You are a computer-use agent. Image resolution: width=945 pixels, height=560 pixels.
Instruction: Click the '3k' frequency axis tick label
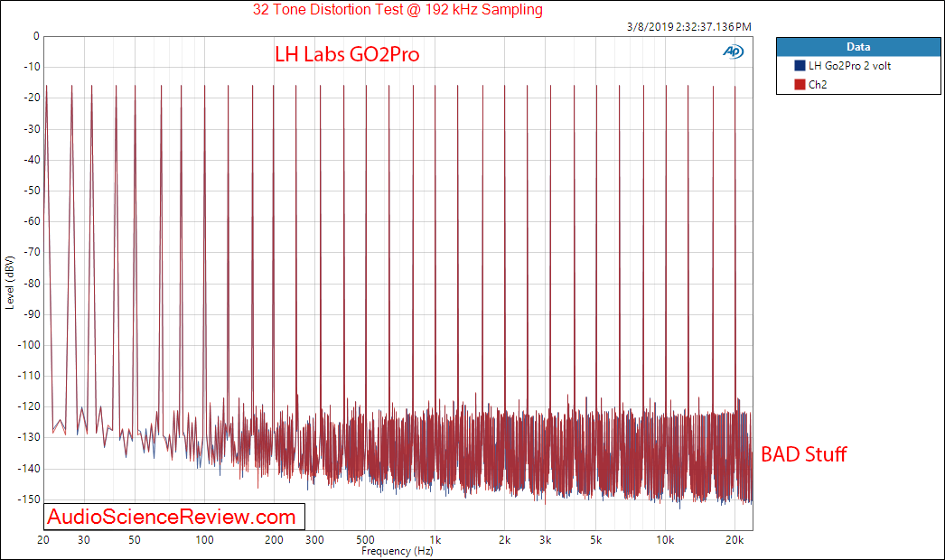(545, 540)
